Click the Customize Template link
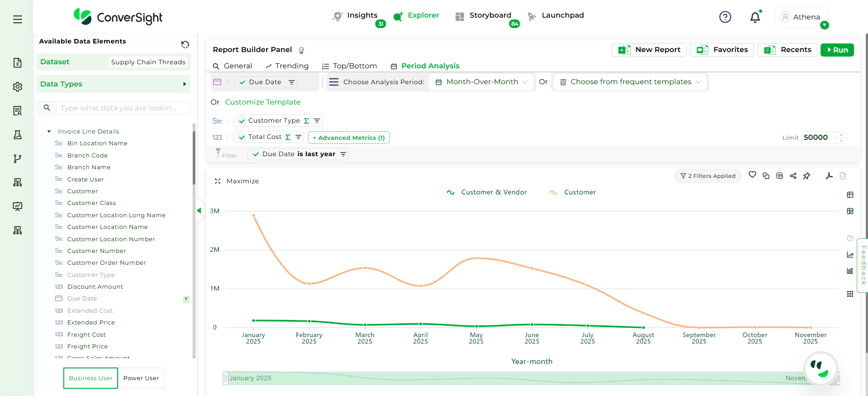The image size is (868, 396). [262, 102]
